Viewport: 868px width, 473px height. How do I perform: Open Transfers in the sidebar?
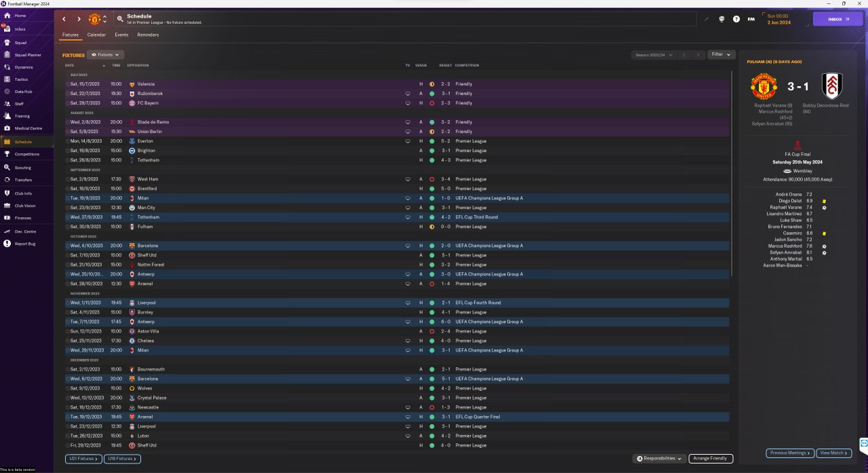click(x=23, y=180)
